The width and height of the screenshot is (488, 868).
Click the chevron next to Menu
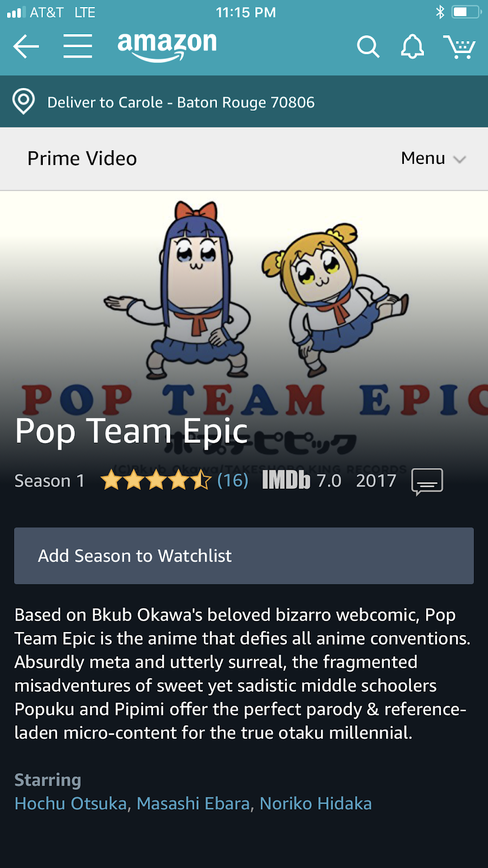pyautogui.click(x=460, y=159)
